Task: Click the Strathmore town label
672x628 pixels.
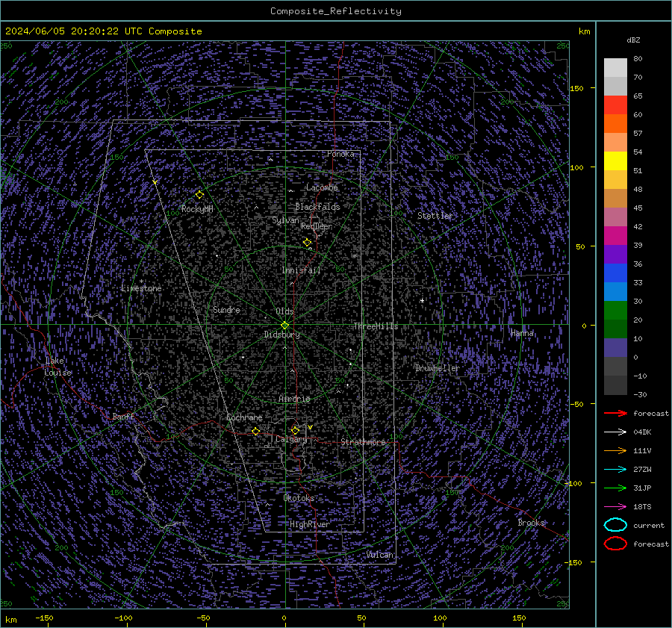Action: click(363, 442)
